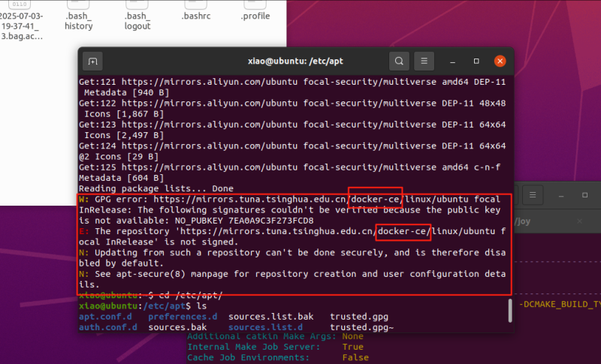This screenshot has height=364, width=601.
Task: Maximize the background terminal window
Action: tap(585, 195)
